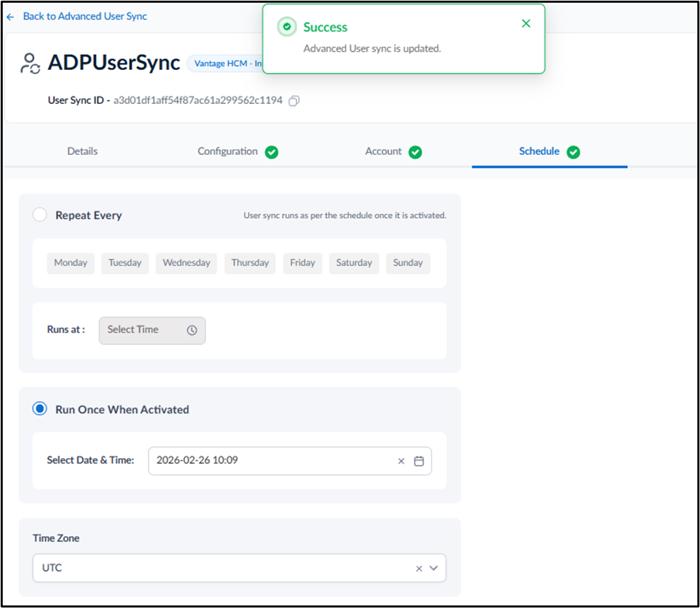Clear the UTC time zone selection
The height and width of the screenshot is (608, 700).
(419, 569)
